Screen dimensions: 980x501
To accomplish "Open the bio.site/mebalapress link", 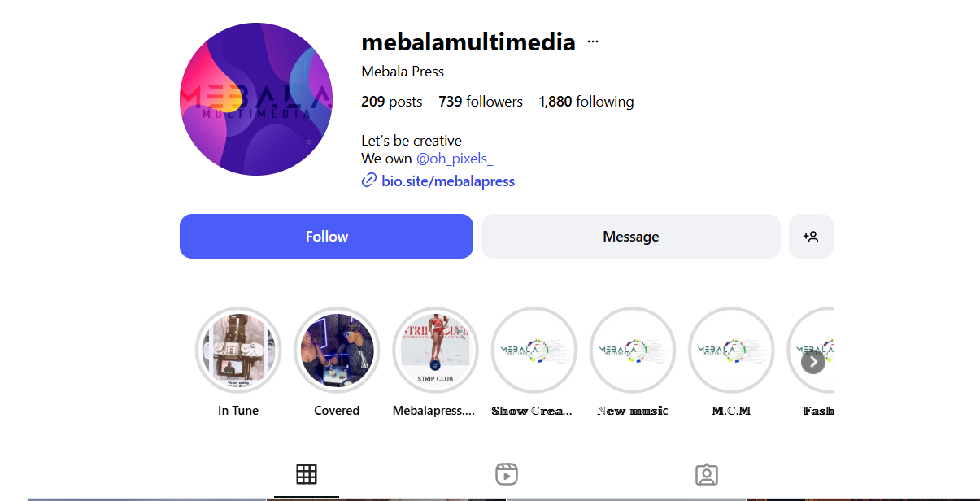I will [448, 181].
